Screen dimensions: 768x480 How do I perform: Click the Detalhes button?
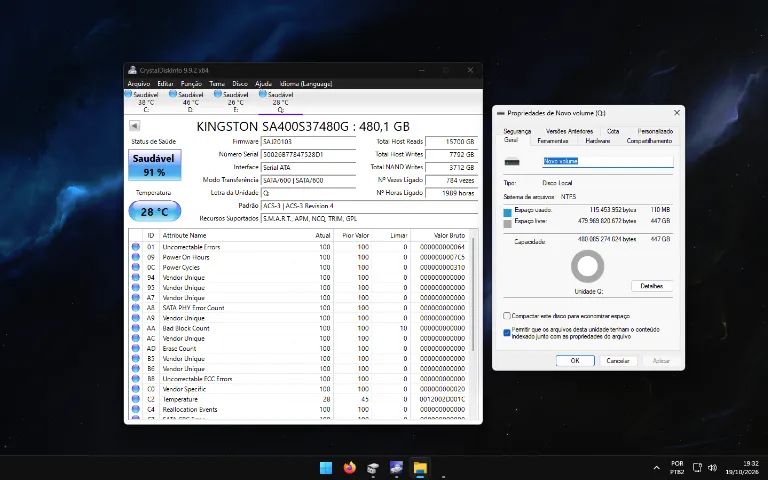(651, 286)
